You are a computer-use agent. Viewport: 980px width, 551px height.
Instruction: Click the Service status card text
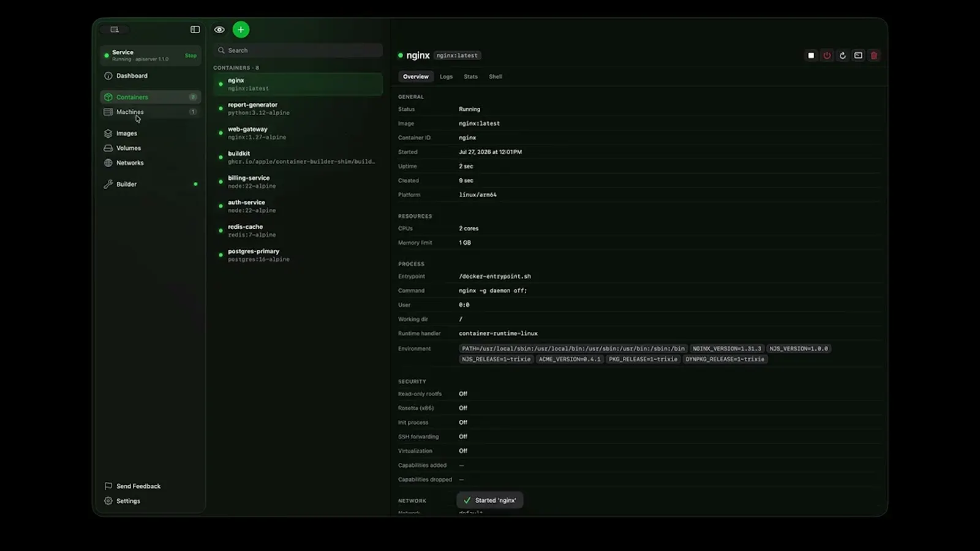click(140, 56)
